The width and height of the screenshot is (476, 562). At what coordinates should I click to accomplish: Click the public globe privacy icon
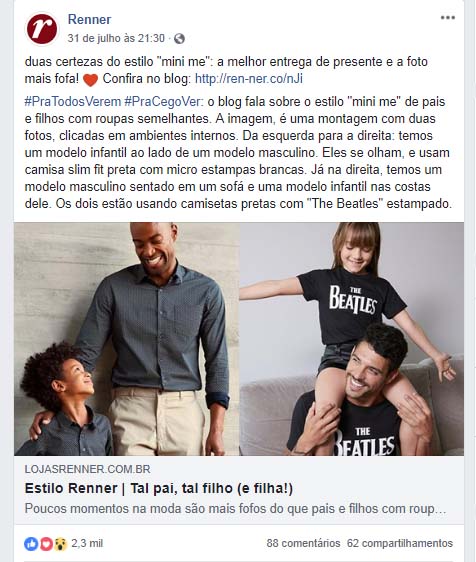pyautogui.click(x=179, y=38)
